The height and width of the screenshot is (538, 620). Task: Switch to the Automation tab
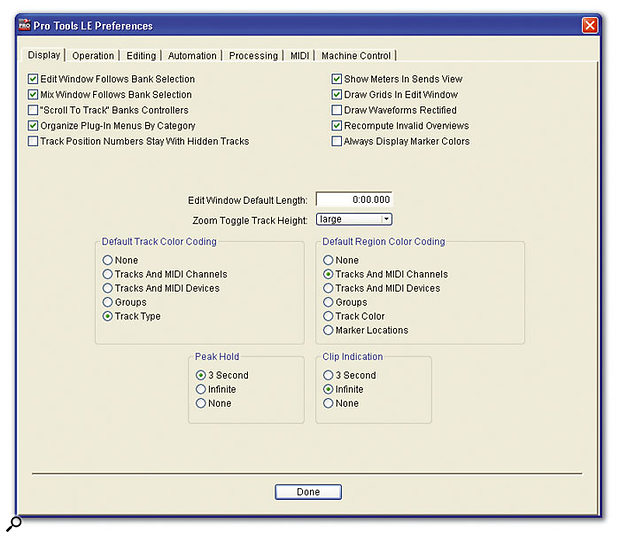(192, 56)
